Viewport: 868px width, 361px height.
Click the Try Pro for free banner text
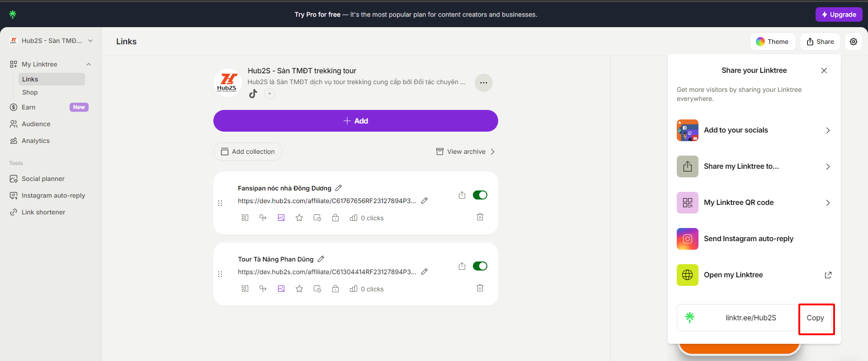(416, 14)
